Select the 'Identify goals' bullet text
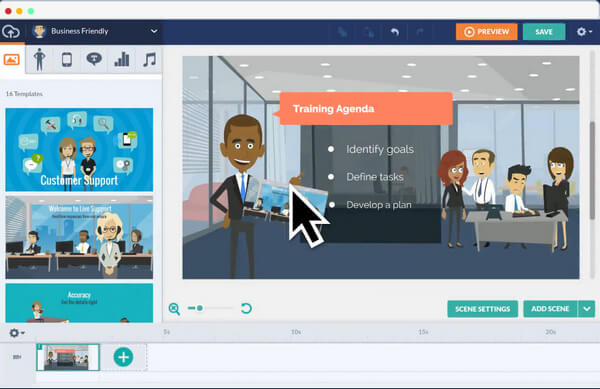This screenshot has width=600, height=389. coord(380,149)
